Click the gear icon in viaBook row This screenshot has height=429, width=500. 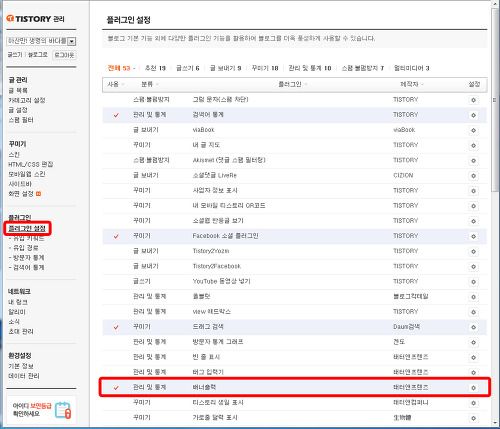point(473,130)
